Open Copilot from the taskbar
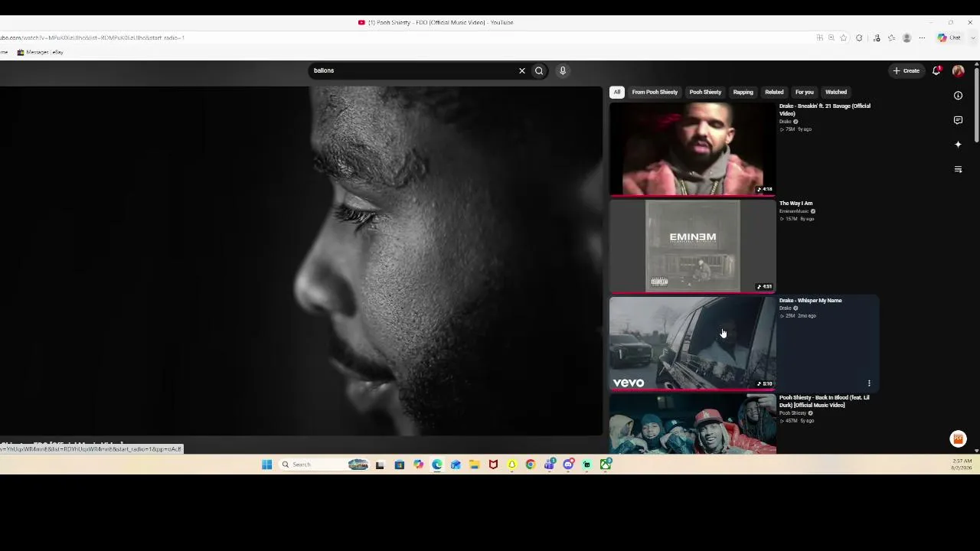Viewport: 980px width, 551px height. (418, 465)
